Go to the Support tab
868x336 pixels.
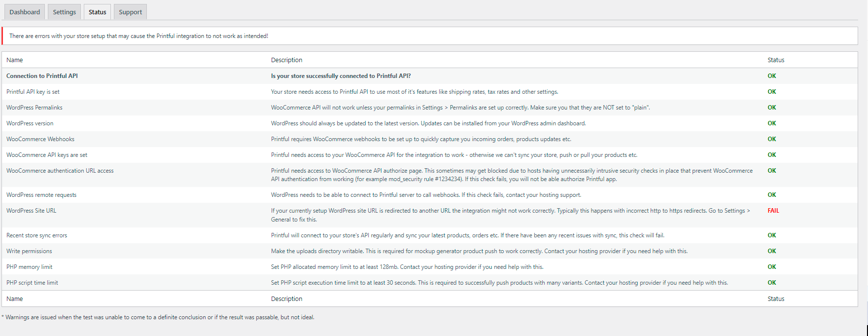[x=130, y=12]
